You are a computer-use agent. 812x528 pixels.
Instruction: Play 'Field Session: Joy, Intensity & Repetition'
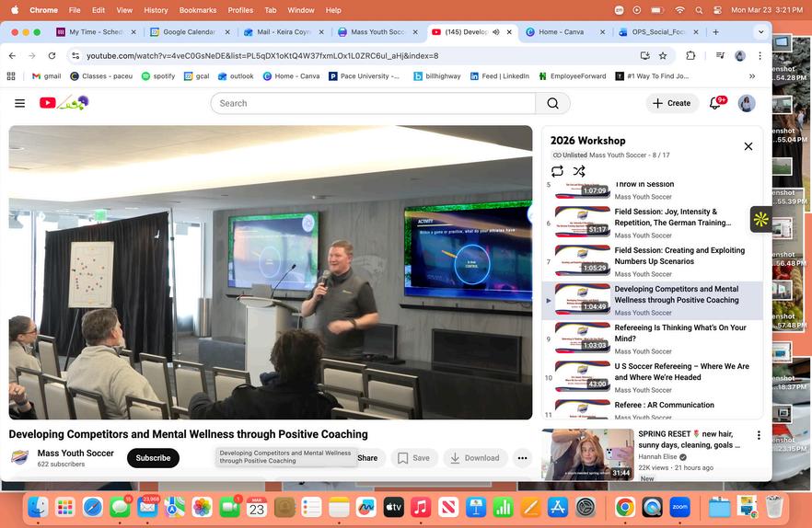(x=652, y=223)
